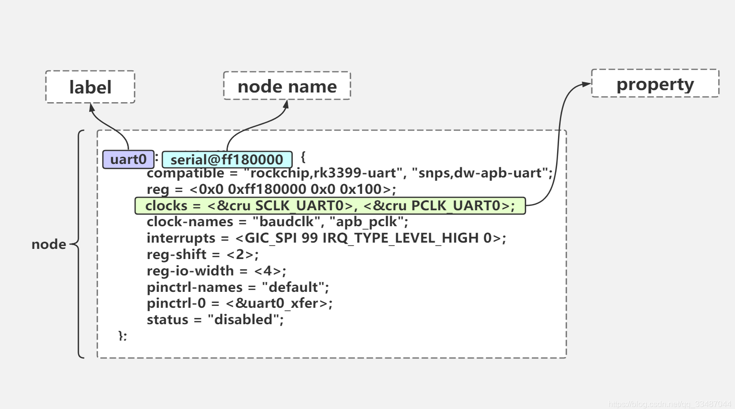Screen dimensions: 735x409
Task: Click the 'pinctrl-0 = <&uart0_xfer>' line
Action: [x=240, y=303]
